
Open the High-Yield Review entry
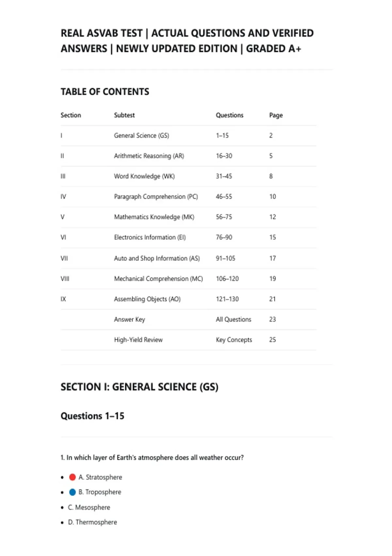[x=138, y=340]
